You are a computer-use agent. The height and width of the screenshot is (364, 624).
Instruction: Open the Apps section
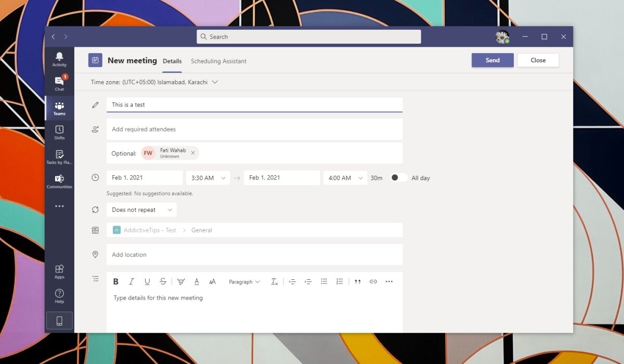pos(59,270)
